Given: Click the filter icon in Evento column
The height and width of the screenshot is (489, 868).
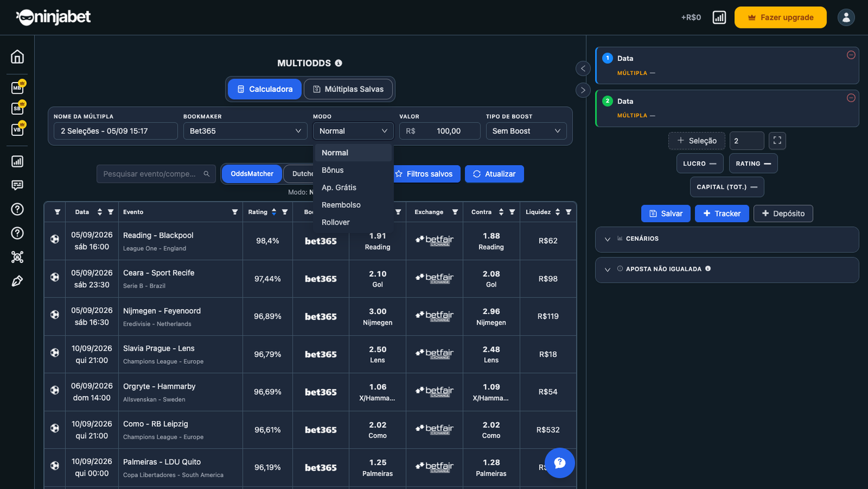Looking at the screenshot, I should (x=235, y=212).
